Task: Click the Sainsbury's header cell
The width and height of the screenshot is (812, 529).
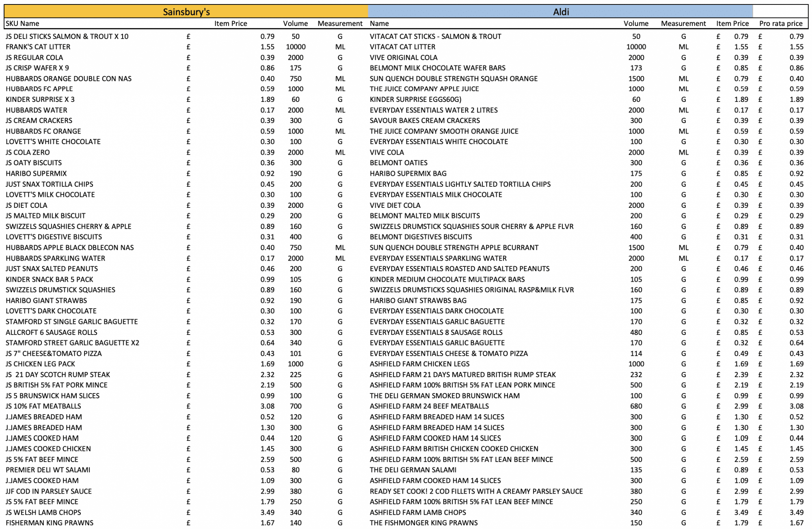Action: [x=186, y=12]
